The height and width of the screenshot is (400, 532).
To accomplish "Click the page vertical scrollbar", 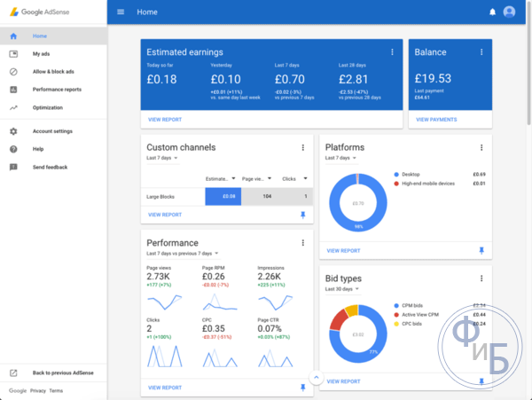I will (x=528, y=63).
